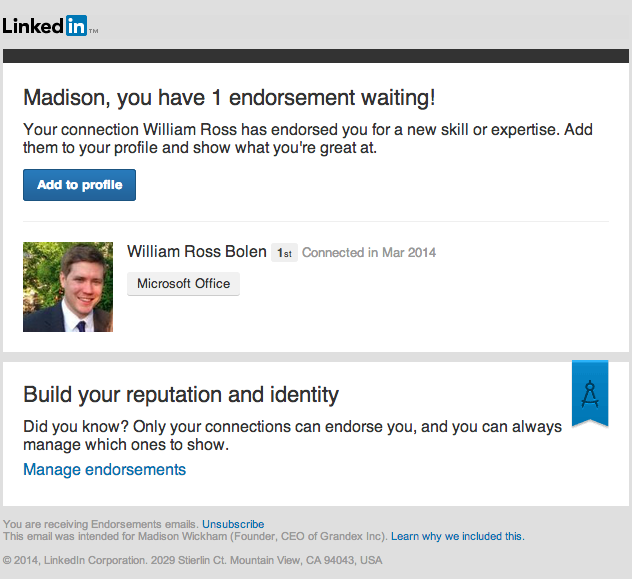The image size is (632, 579).
Task: Select the Microsoft Office skill tag
Action: (x=183, y=284)
